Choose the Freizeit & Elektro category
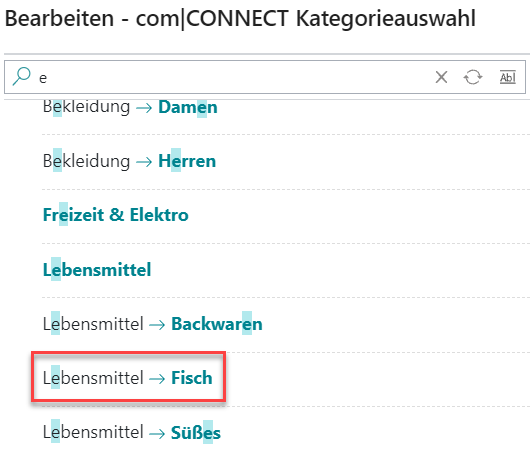 point(116,215)
